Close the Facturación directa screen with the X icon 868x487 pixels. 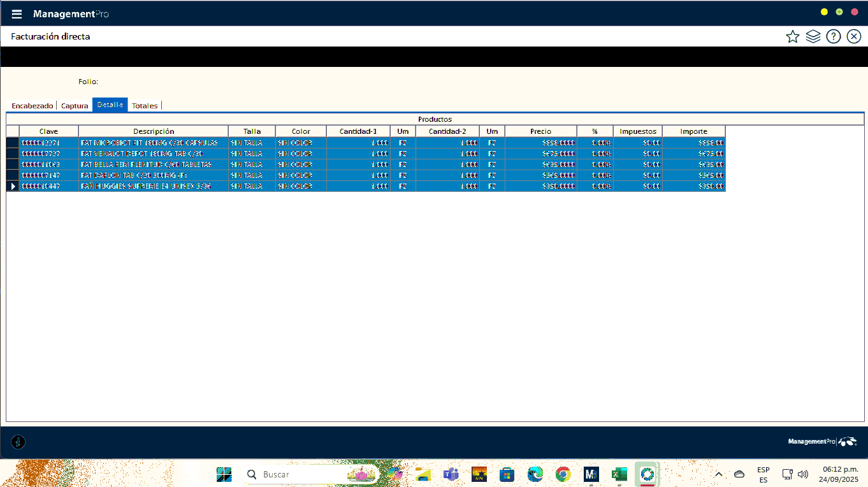[x=854, y=36]
